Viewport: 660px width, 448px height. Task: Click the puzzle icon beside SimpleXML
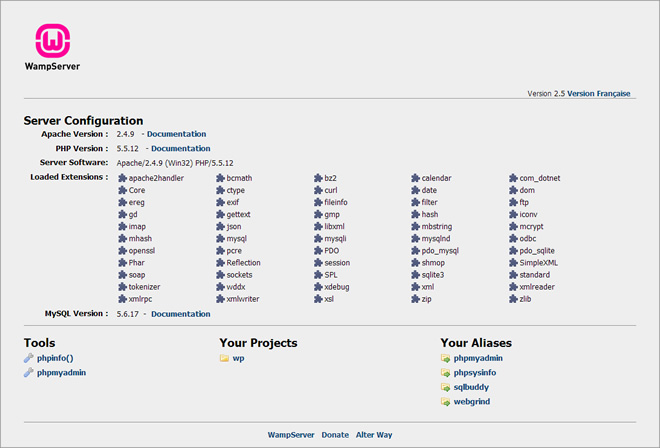tap(513, 263)
